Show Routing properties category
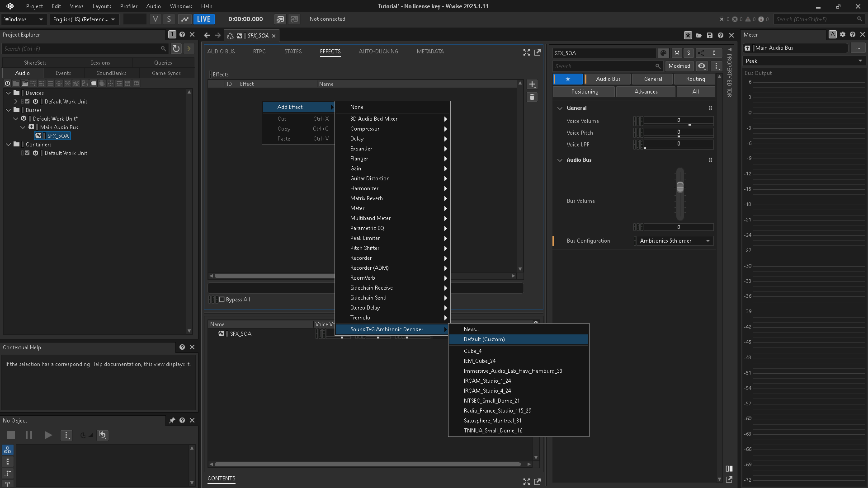 pyautogui.click(x=695, y=79)
